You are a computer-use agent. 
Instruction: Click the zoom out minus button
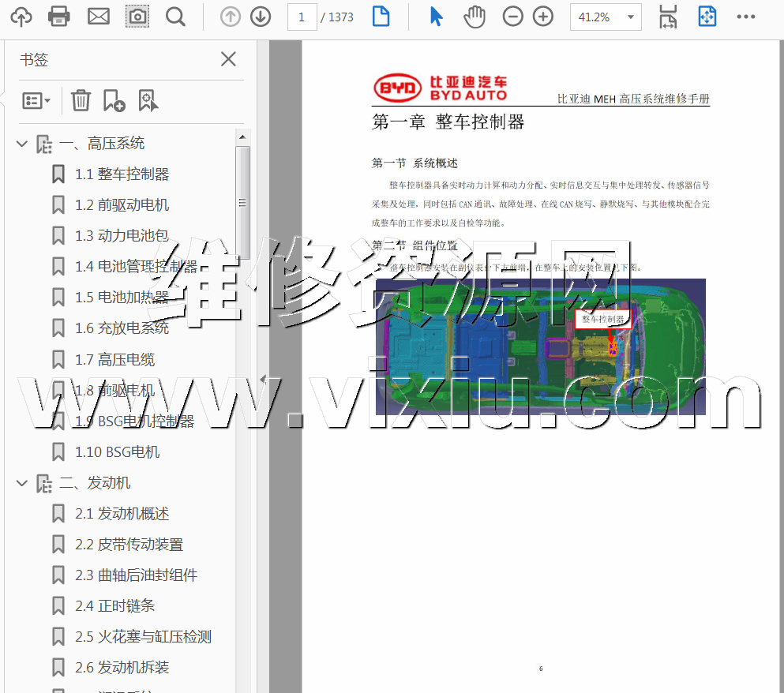pos(513,17)
